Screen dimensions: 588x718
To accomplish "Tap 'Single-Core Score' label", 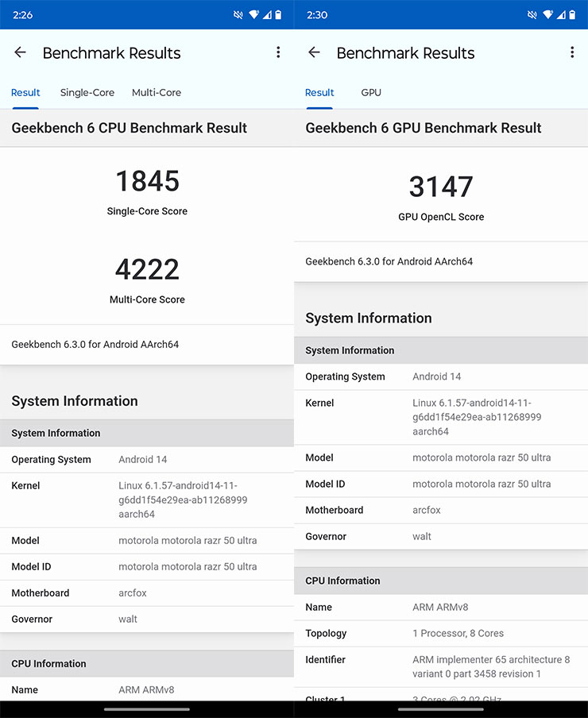I will pos(147,211).
